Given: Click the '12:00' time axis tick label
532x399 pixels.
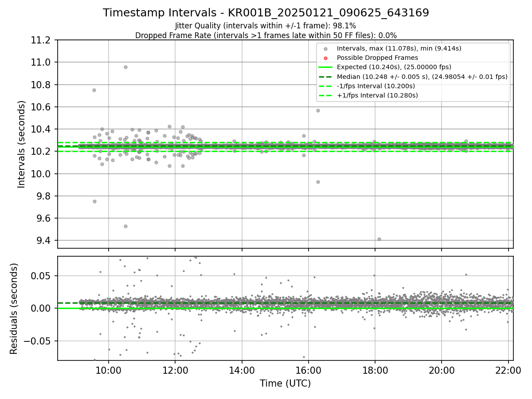Looking at the screenshot, I should 175,370.
